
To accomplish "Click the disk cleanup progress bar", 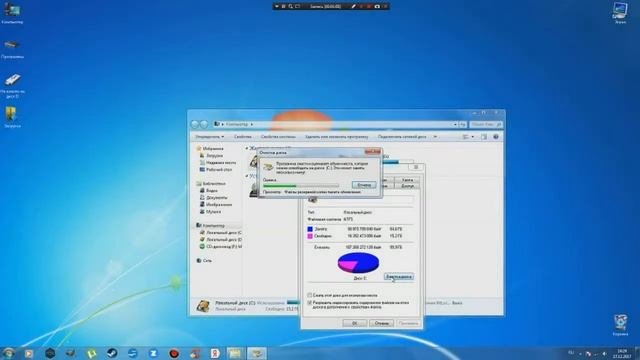I will [x=300, y=186].
